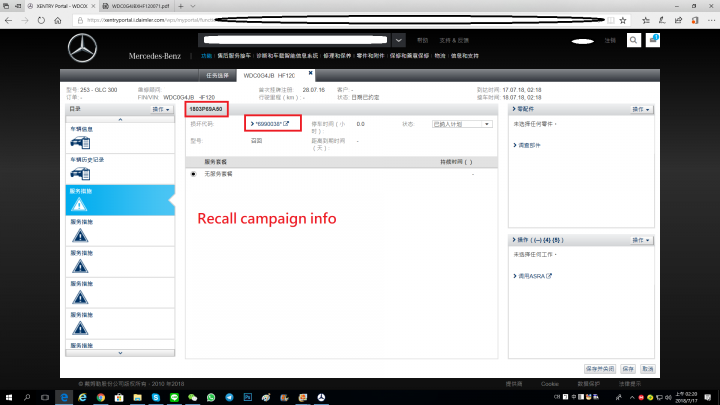The height and width of the screenshot is (405, 720).
Task: Open the 操作 dropdown in 目录 panel
Action: pyautogui.click(x=161, y=109)
